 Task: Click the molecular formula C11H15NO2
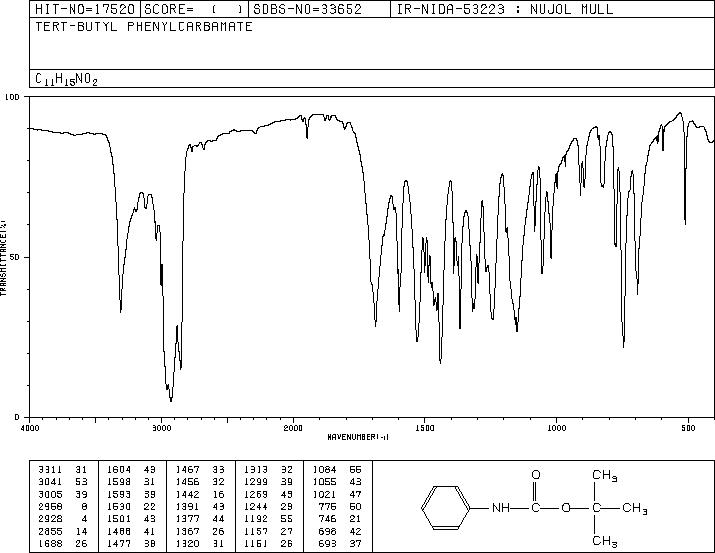click(67, 79)
